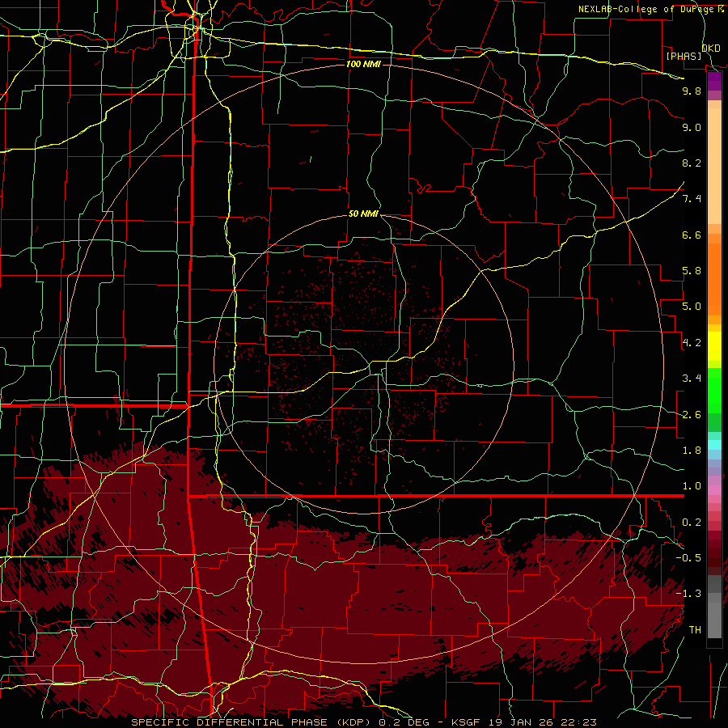Click the 9.0 value on the color scale
This screenshot has height=728, width=728.
[692, 127]
